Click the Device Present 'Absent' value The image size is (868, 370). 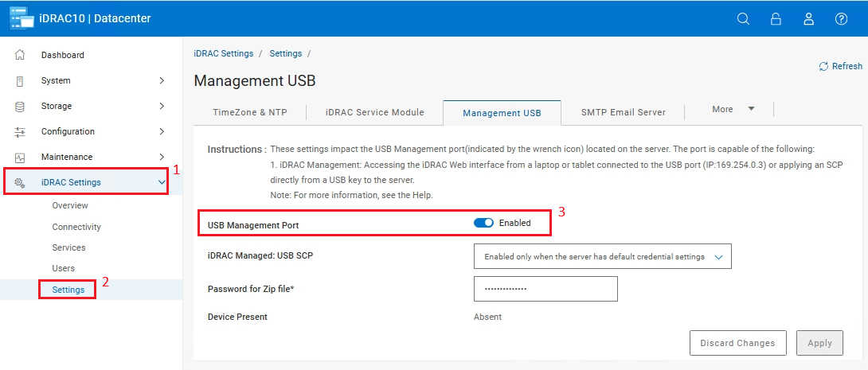[x=487, y=317]
